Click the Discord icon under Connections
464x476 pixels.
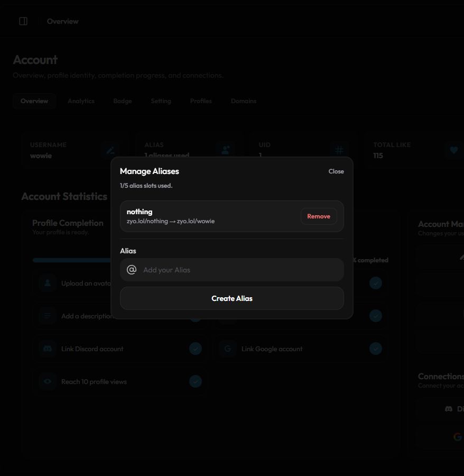(449, 409)
